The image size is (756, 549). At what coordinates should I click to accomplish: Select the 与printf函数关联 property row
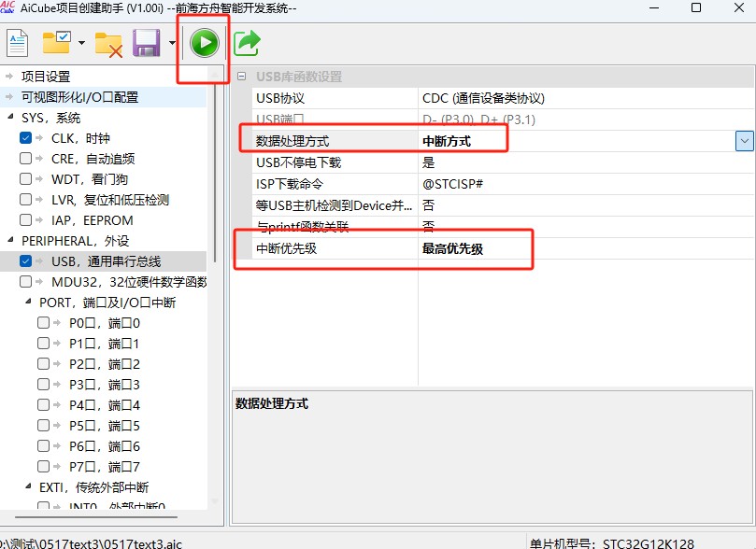point(503,227)
